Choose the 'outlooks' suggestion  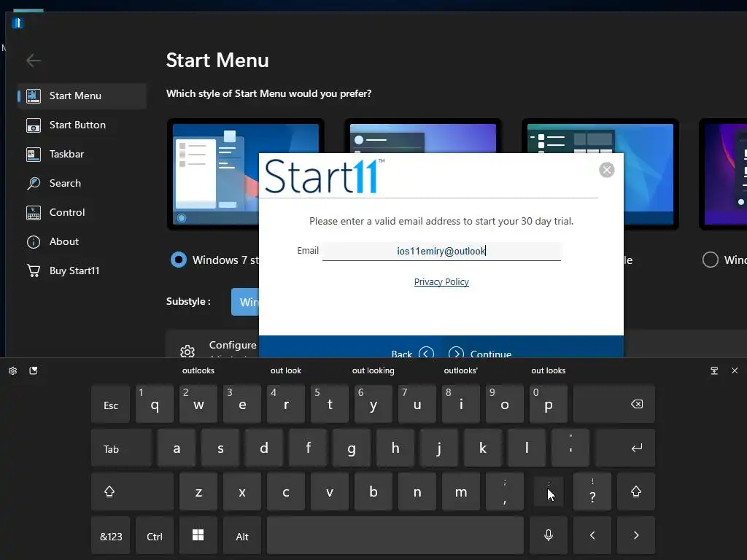[x=198, y=370]
